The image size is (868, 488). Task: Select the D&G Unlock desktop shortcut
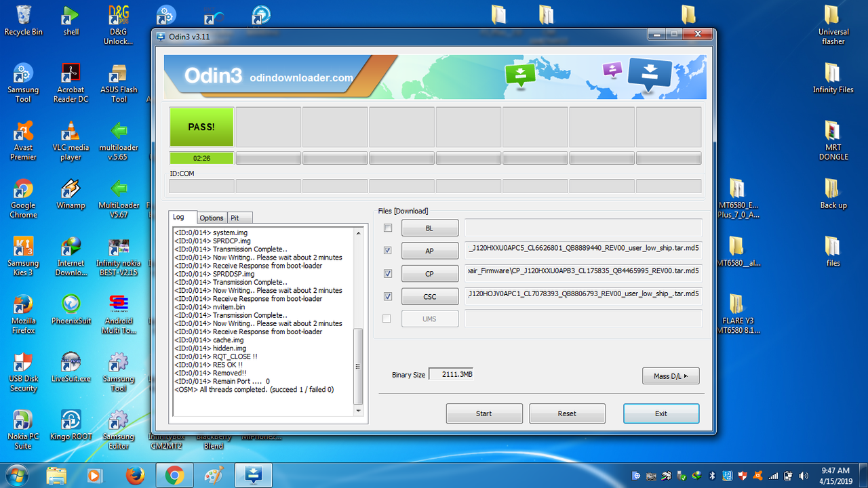119,25
